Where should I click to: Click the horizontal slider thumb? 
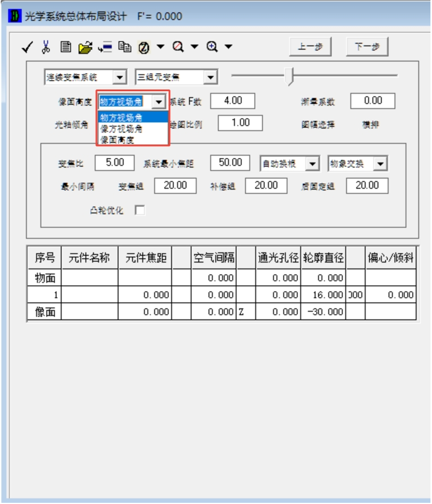tap(289, 76)
